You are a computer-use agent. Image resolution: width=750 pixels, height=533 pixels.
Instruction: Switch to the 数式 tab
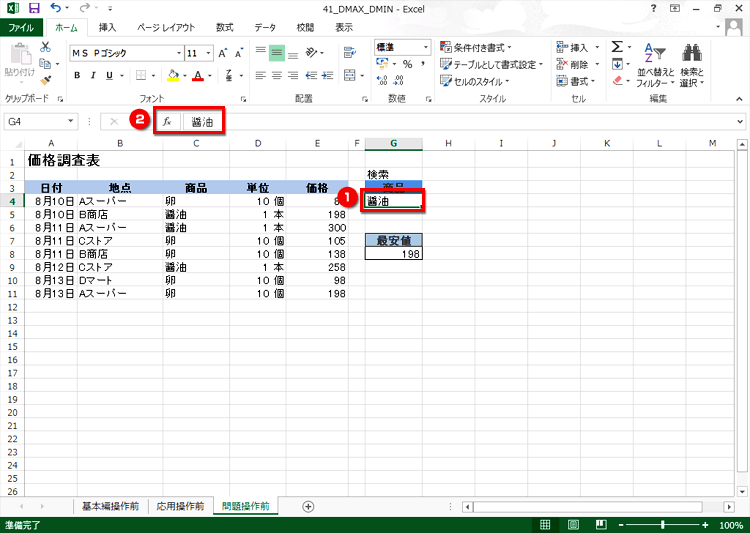[x=224, y=27]
